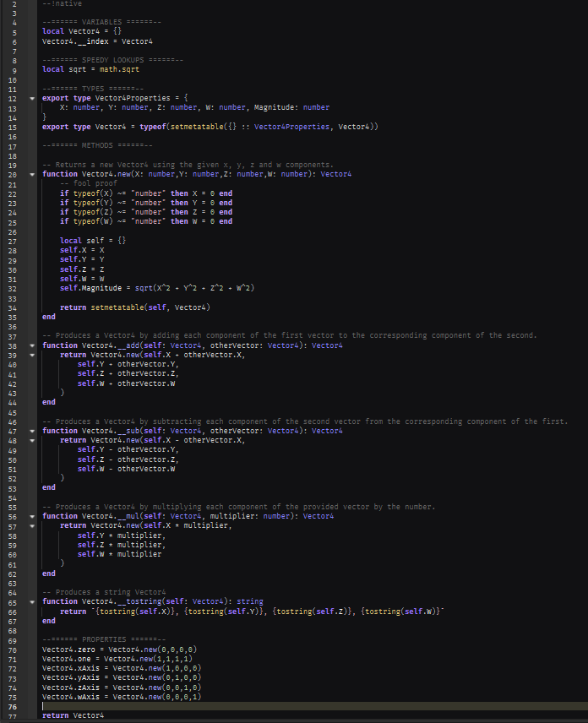Click 'self.W * multiplier' line
This screenshot has height=723, width=588.
click(119, 554)
